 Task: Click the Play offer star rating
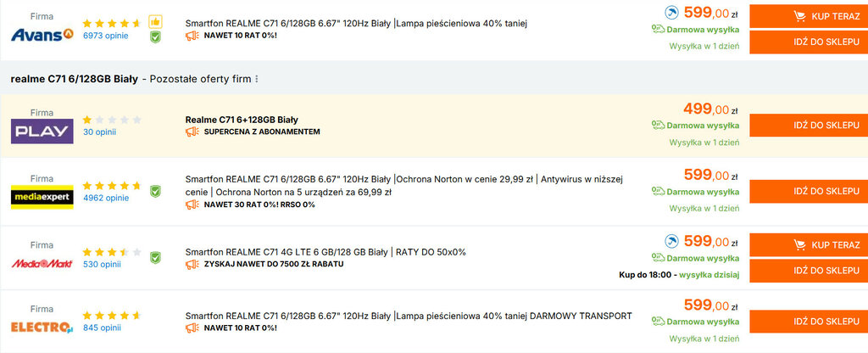(x=112, y=120)
